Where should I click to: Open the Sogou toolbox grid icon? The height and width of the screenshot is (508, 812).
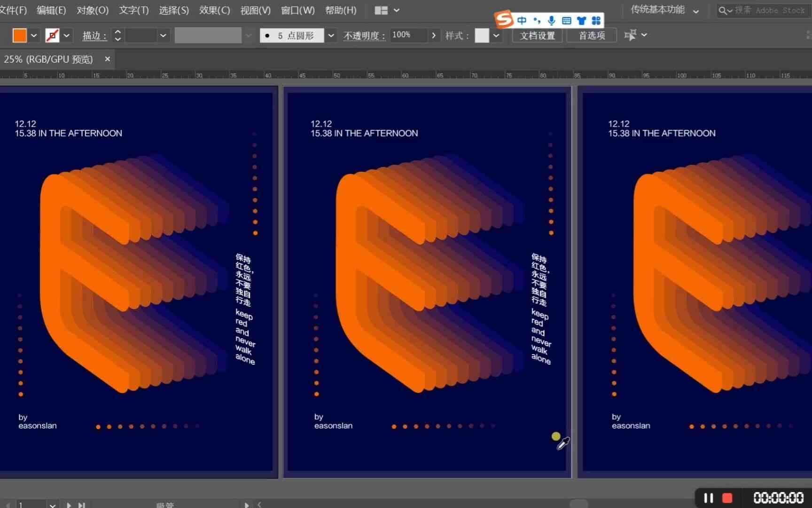pyautogui.click(x=596, y=20)
